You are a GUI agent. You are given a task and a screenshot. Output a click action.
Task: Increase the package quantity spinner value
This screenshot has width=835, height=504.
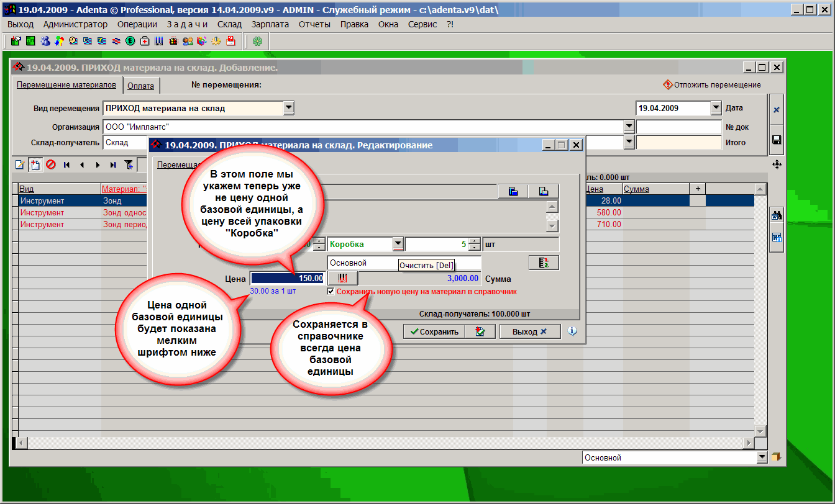tap(475, 241)
